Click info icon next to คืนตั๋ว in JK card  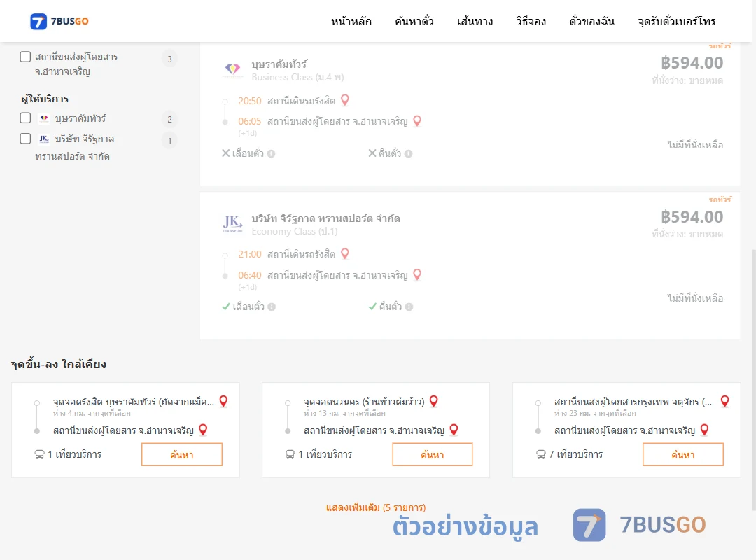409,307
